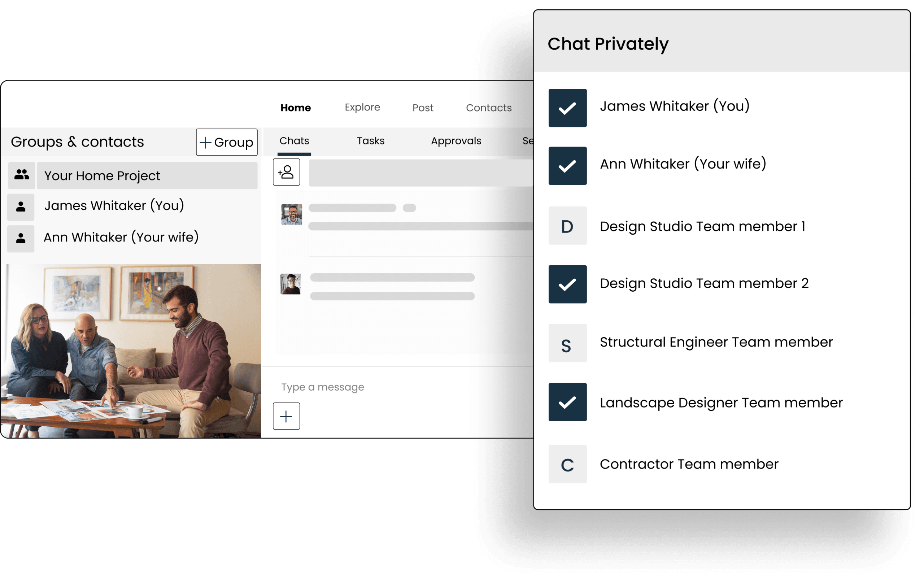Click the group icon beside Your Home Project
Viewport: 924px width, 583px height.
[x=22, y=175]
